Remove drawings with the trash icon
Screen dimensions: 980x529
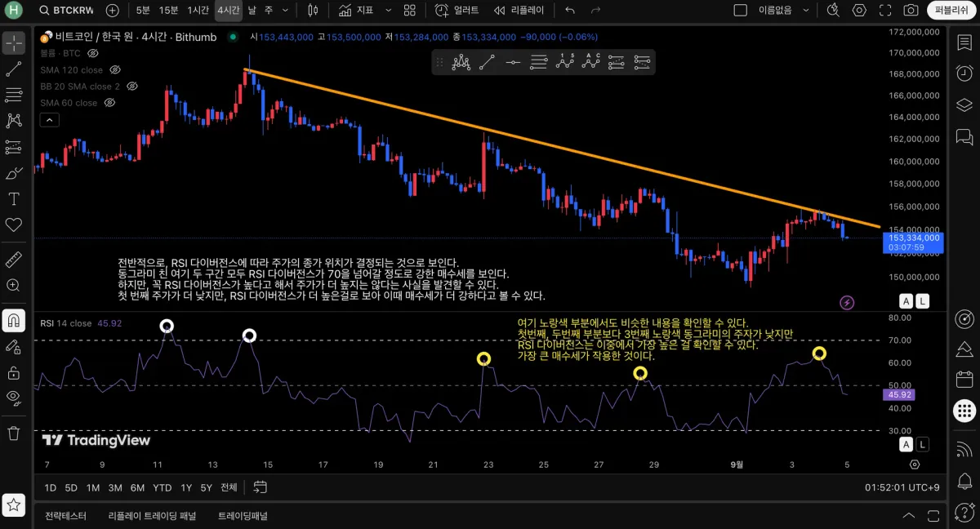click(x=14, y=433)
